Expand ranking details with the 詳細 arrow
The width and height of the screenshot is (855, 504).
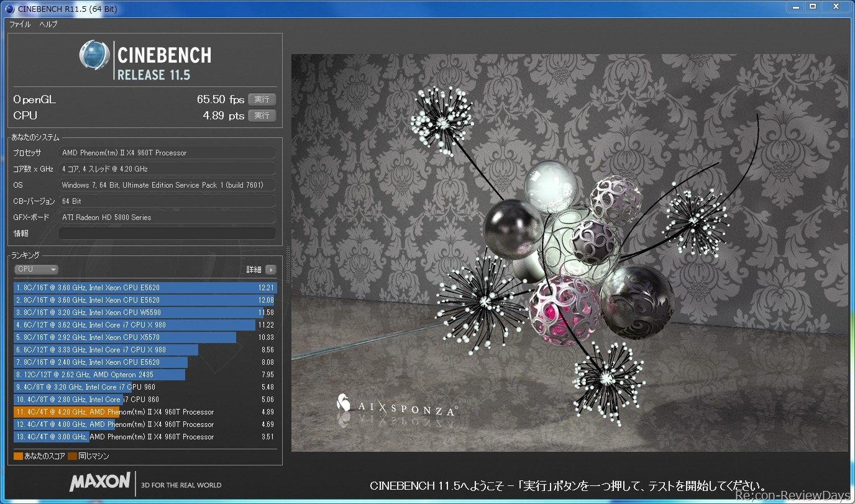point(270,269)
